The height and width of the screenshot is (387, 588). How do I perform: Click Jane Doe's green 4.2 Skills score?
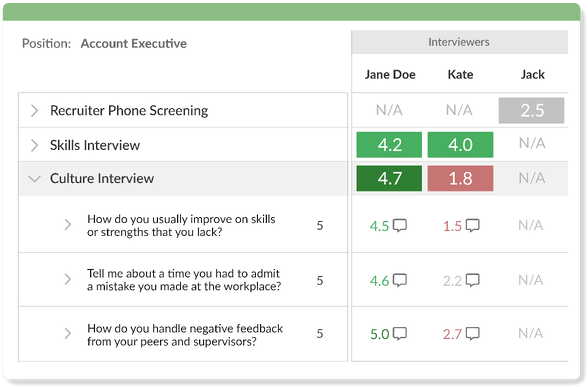[389, 145]
